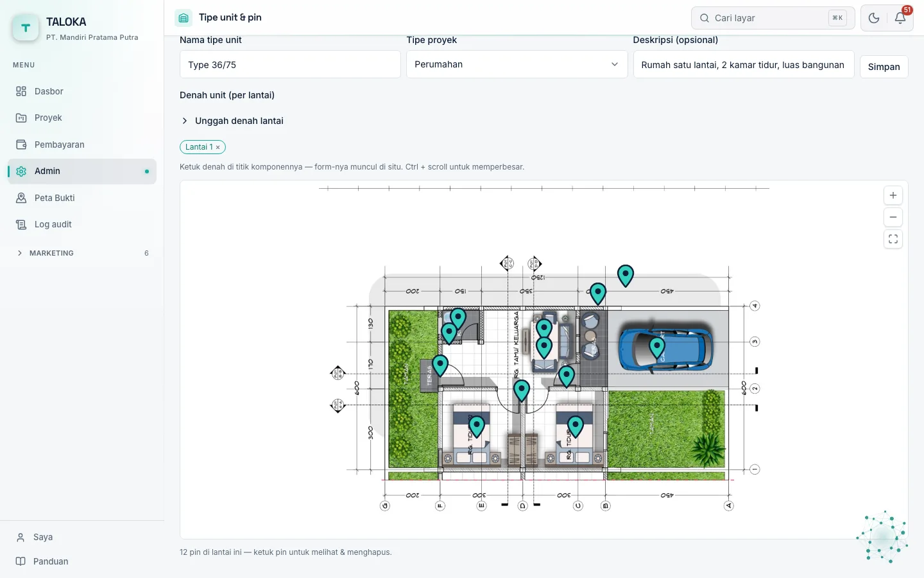Expand Unggah denah lantai section
Viewport: 924px width, 578px height.
(x=232, y=121)
